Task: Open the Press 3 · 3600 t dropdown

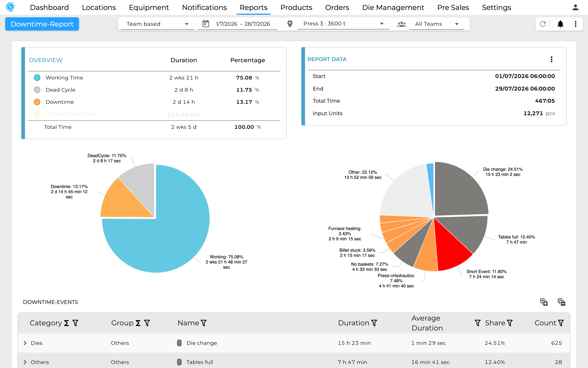Action: (x=343, y=24)
